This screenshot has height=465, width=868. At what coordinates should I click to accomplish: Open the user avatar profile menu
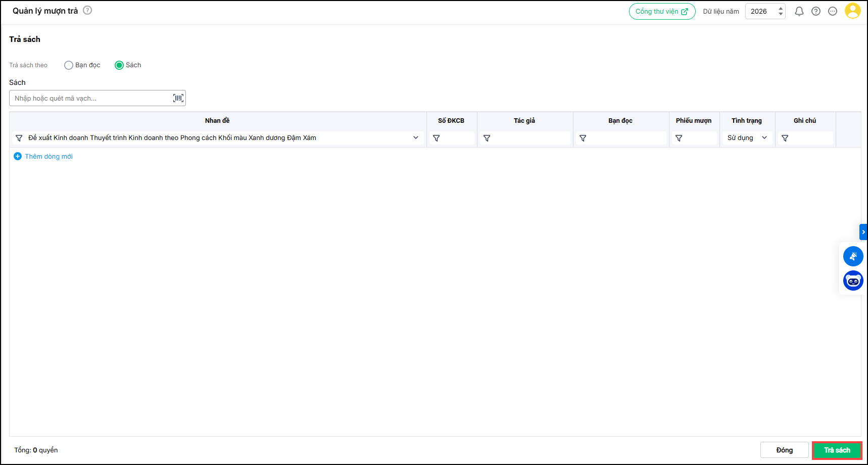[852, 11]
